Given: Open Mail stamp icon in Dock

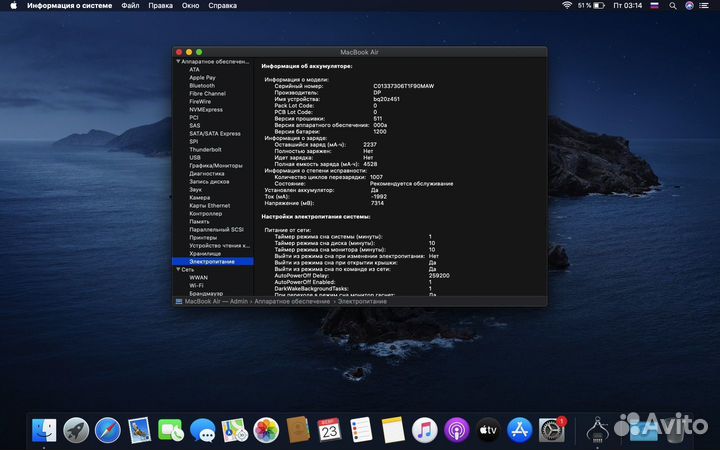Looking at the screenshot, I should [x=139, y=430].
